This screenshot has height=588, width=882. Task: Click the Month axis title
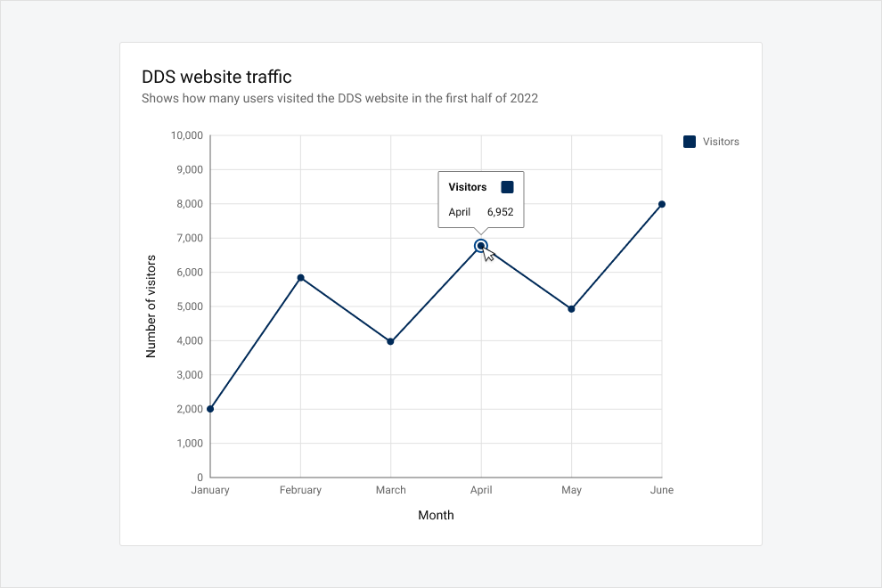coord(436,516)
